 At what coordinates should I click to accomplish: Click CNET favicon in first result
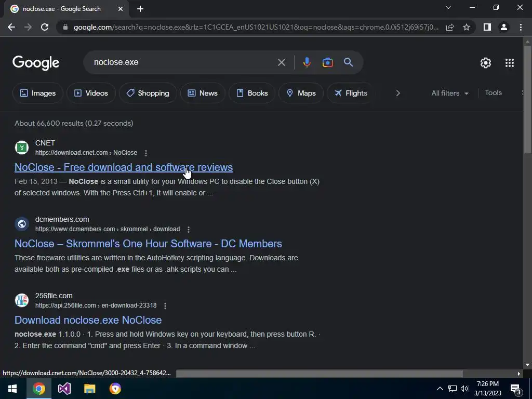tap(22, 148)
